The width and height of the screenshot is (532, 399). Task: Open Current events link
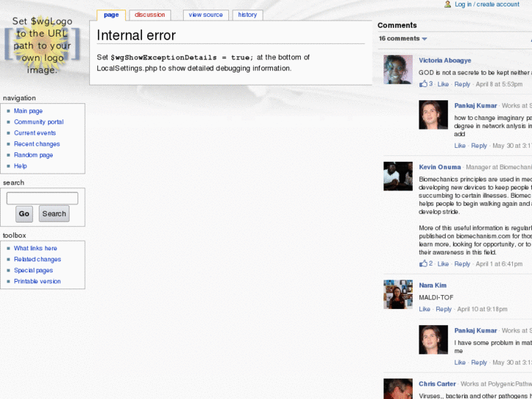pyautogui.click(x=35, y=133)
